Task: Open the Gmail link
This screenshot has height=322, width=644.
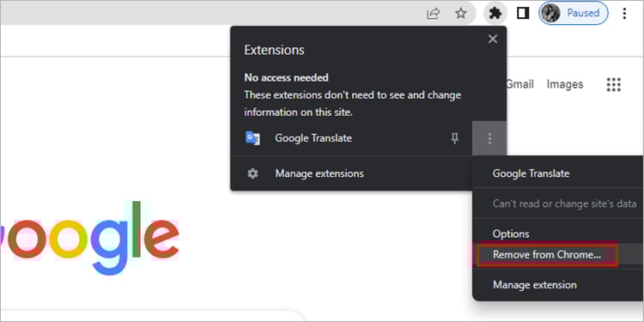Action: (520, 85)
